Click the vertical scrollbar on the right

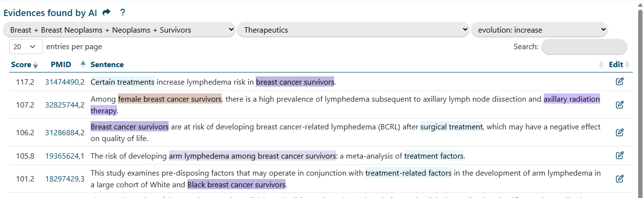[x=640, y=97]
